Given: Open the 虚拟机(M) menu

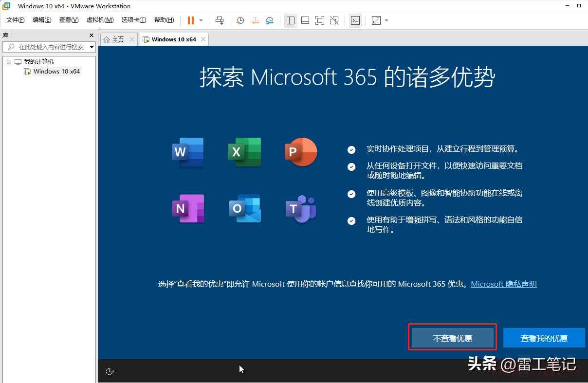Looking at the screenshot, I should point(100,20).
